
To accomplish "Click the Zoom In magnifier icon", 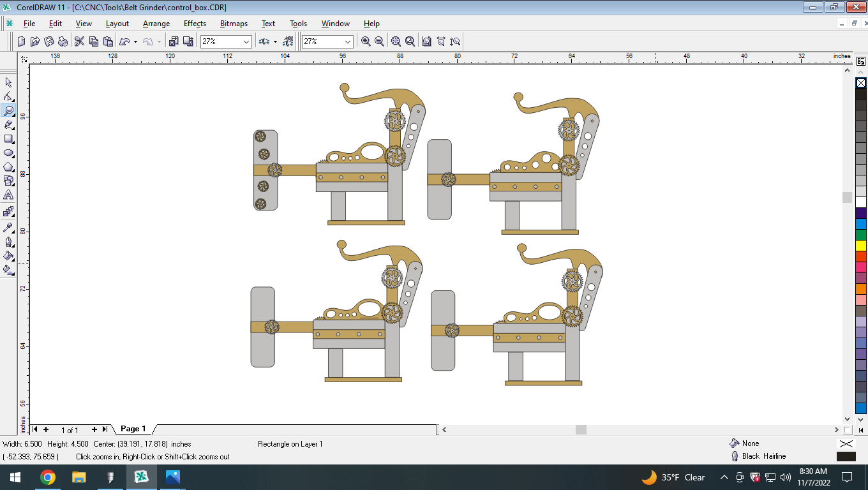I will pos(365,41).
